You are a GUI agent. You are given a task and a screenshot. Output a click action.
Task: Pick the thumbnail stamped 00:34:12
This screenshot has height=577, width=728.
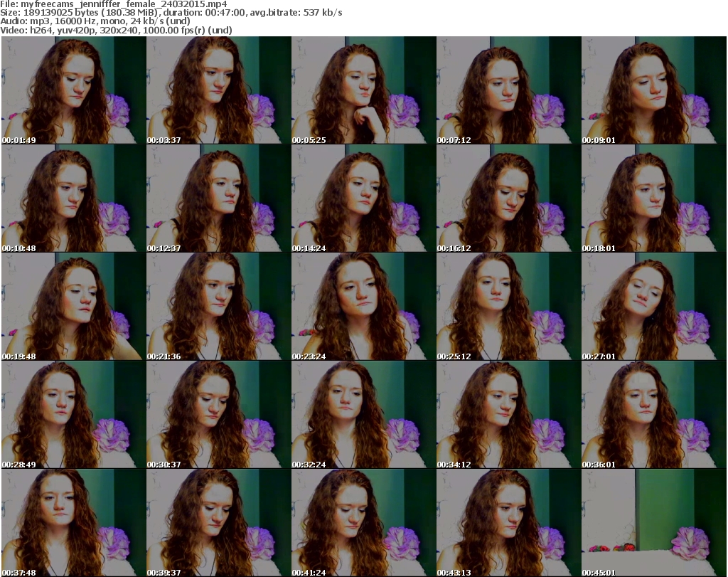click(508, 415)
